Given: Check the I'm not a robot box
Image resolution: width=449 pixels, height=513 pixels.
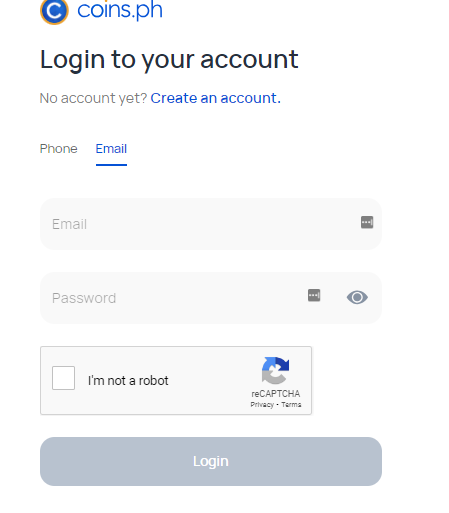Looking at the screenshot, I should coord(63,378).
